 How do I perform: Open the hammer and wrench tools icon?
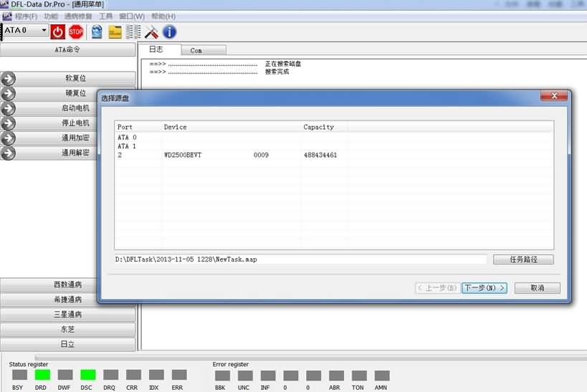point(151,32)
